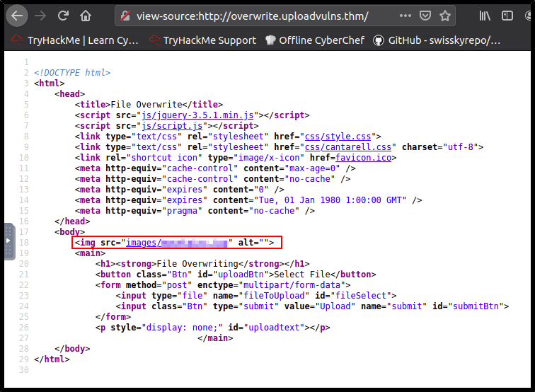Open Offline CyberChef bookmark
This screenshot has width=535, height=392.
[x=315, y=40]
